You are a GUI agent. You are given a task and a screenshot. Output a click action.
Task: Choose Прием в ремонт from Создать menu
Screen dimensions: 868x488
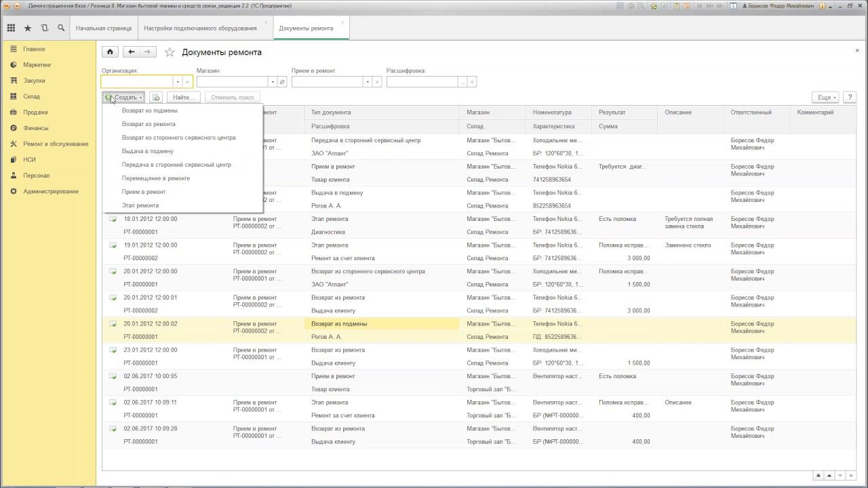click(144, 192)
